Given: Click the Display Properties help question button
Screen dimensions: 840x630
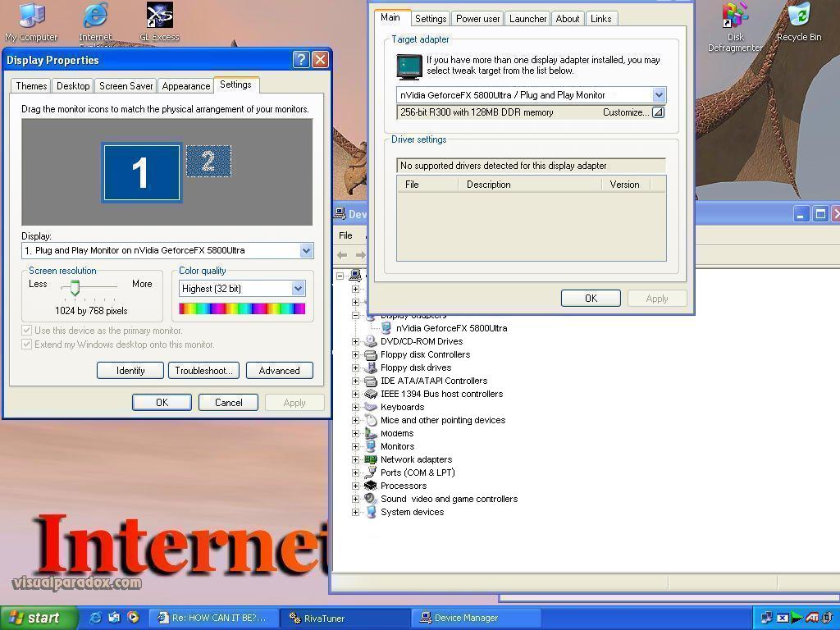Looking at the screenshot, I should tap(302, 59).
